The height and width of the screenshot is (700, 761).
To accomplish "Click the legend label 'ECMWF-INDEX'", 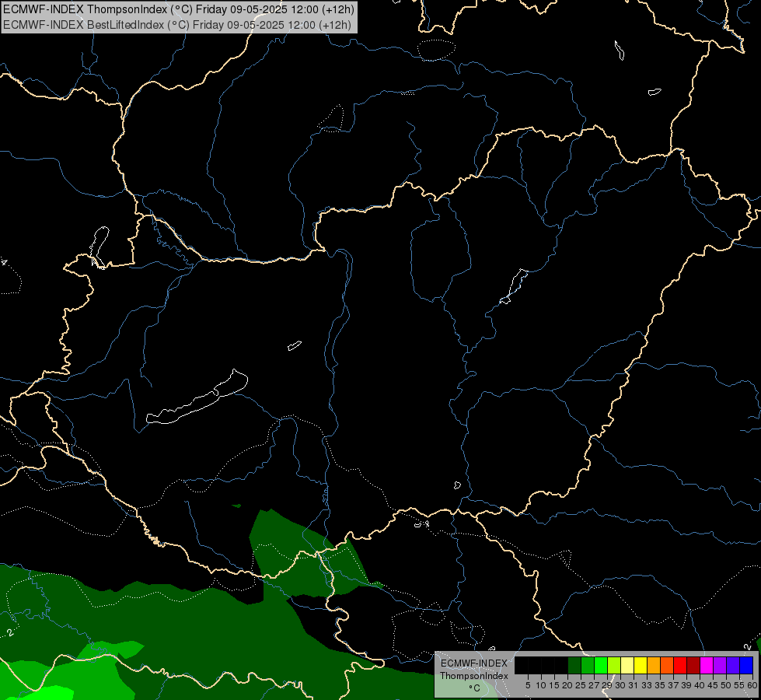I will coord(474,663).
